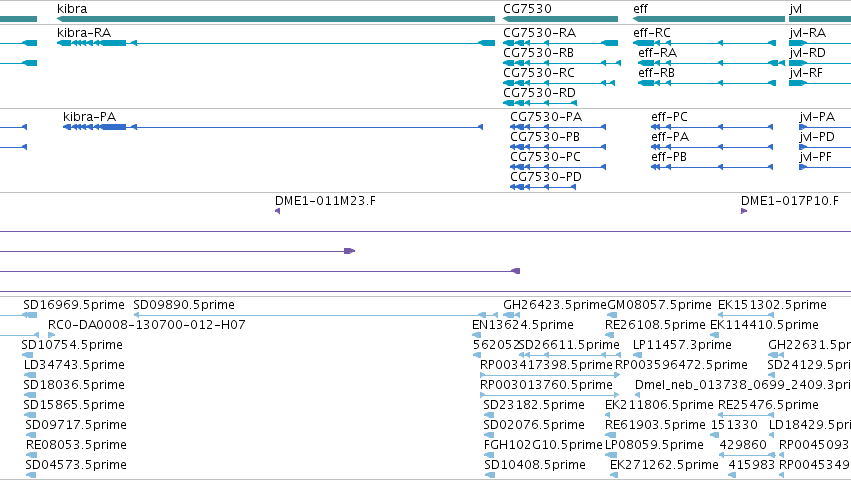Select the FGH102G10.5prime EST label

tap(543, 445)
